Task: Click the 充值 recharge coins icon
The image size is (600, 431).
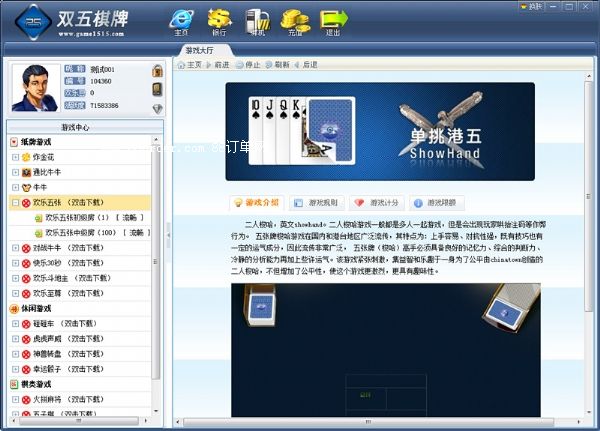Action: (x=293, y=19)
